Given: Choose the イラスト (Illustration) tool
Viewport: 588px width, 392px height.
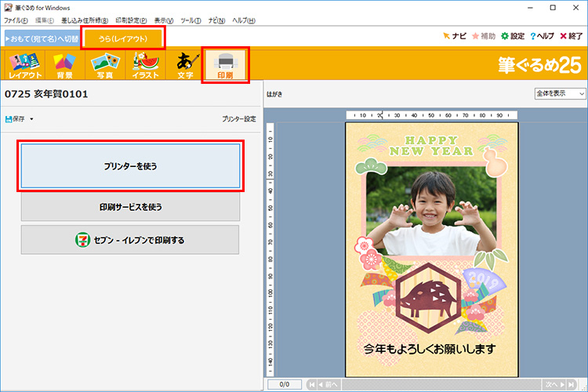Looking at the screenshot, I should coord(145,66).
